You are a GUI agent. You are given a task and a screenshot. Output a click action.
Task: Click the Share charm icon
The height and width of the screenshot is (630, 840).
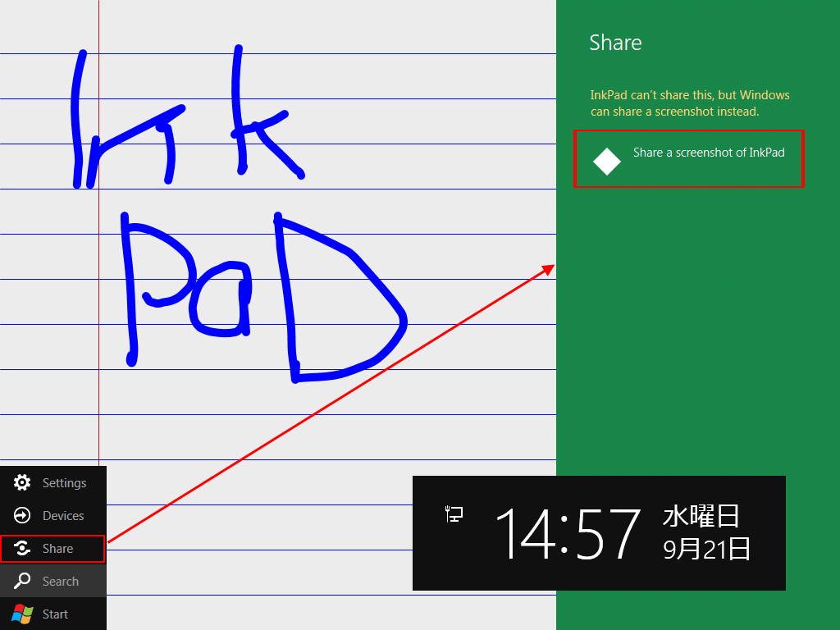pos(22,548)
